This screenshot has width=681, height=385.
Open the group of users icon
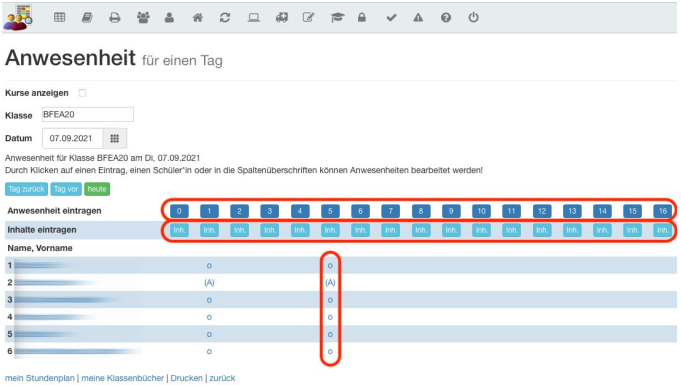[x=143, y=17]
